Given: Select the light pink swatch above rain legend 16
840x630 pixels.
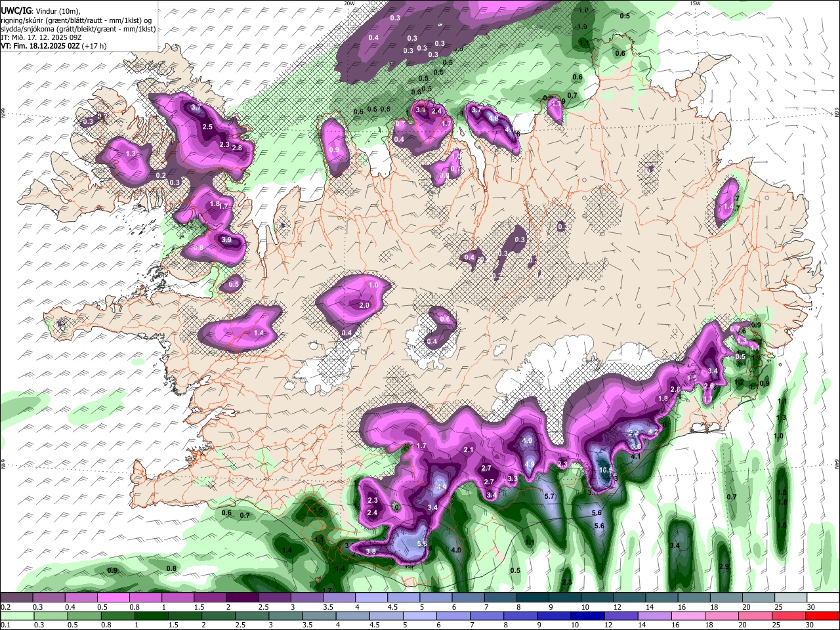Looking at the screenshot, I should tap(688, 616).
